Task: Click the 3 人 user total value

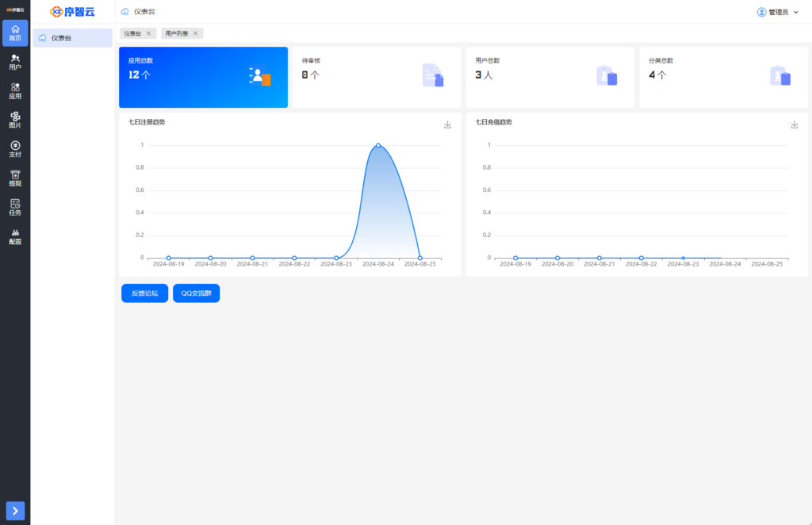Action: point(484,75)
